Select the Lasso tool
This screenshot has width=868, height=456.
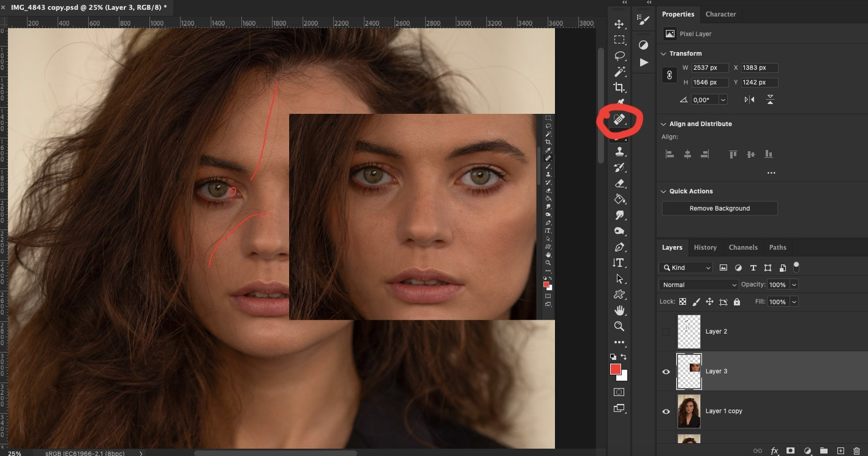[x=619, y=56]
